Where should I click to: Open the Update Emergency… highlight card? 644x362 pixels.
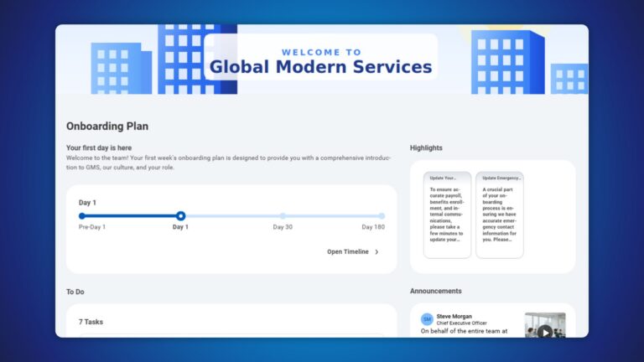(500, 215)
